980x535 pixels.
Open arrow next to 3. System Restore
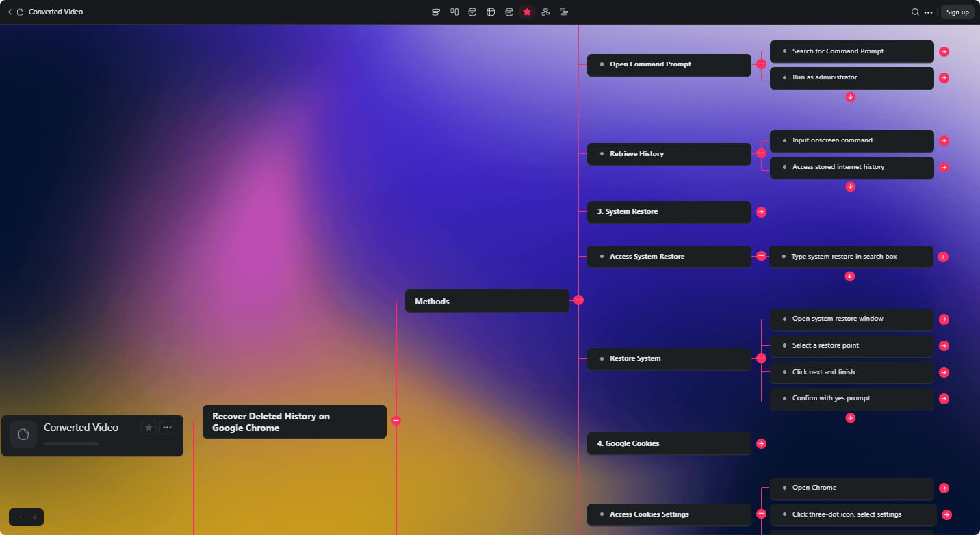(761, 212)
